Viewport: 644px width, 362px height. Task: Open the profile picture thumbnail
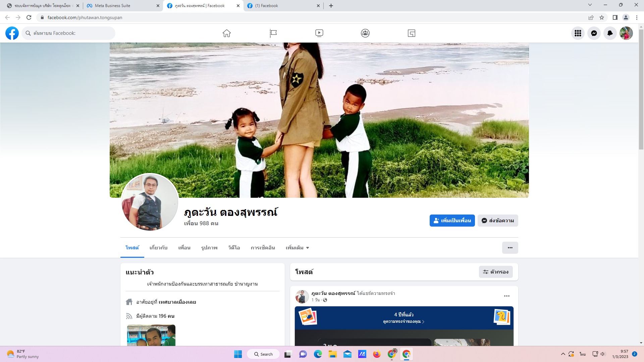(150, 202)
